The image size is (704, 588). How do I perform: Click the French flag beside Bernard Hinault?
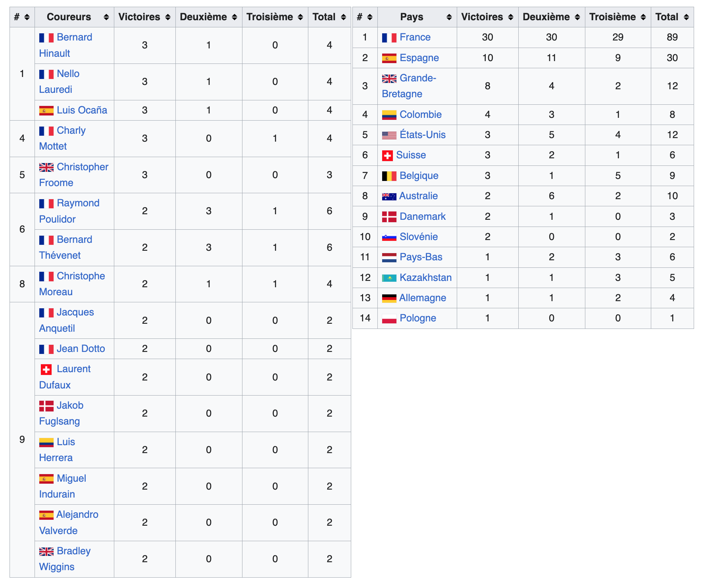click(46, 38)
